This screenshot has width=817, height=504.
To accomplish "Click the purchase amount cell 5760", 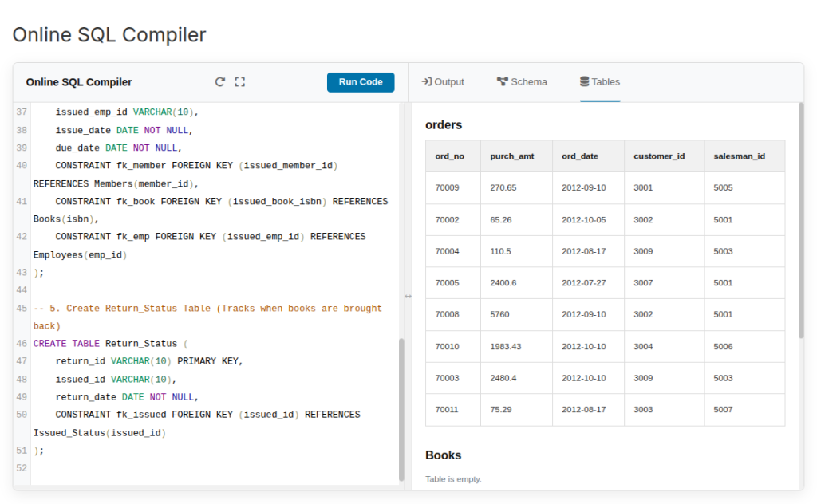I will (x=500, y=315).
